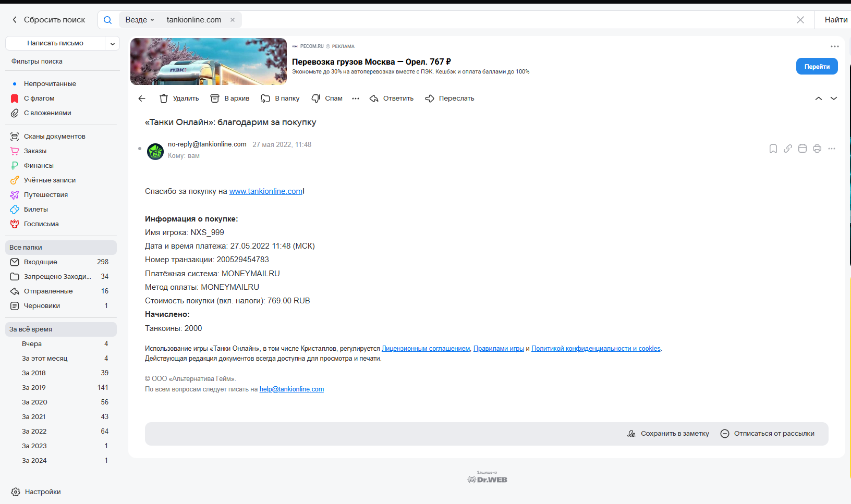Open the 'Везде' search scope dropdown
The width and height of the screenshot is (851, 504).
click(x=140, y=20)
